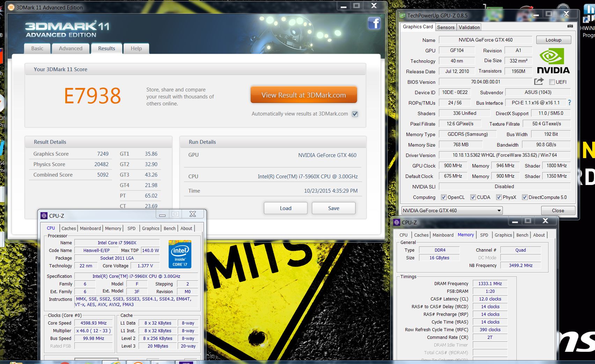
Task: Open SPD tab in left CPU-Z window
Action: (x=131, y=228)
